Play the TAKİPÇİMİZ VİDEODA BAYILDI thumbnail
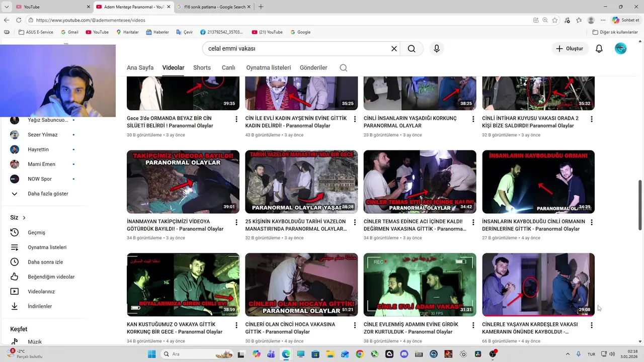This screenshot has height=362, width=644. click(183, 182)
